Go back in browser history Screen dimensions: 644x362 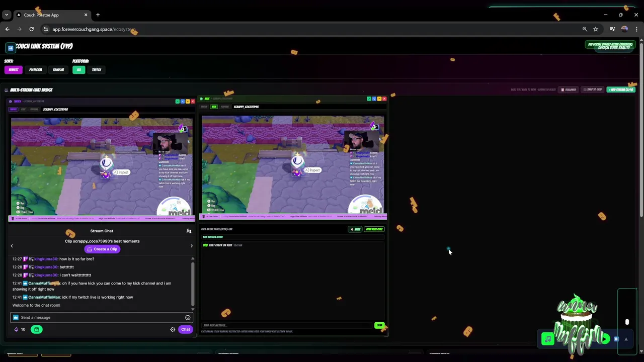point(8,29)
